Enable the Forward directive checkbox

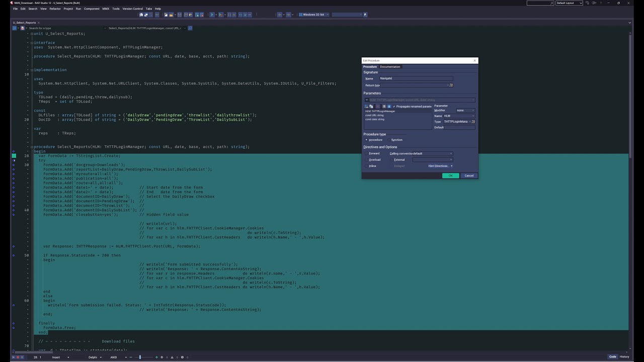(x=366, y=153)
